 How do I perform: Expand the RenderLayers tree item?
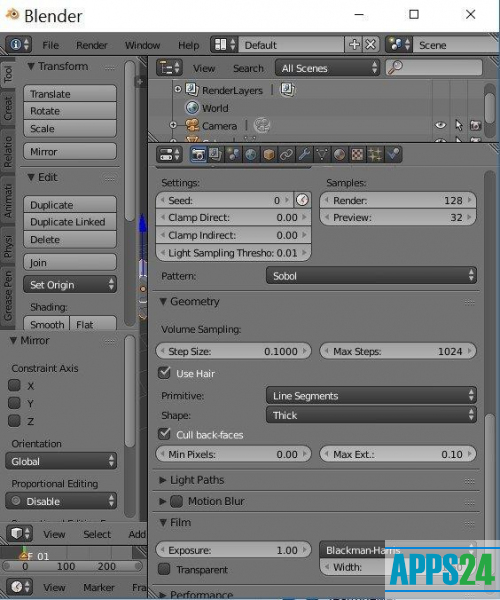(178, 89)
